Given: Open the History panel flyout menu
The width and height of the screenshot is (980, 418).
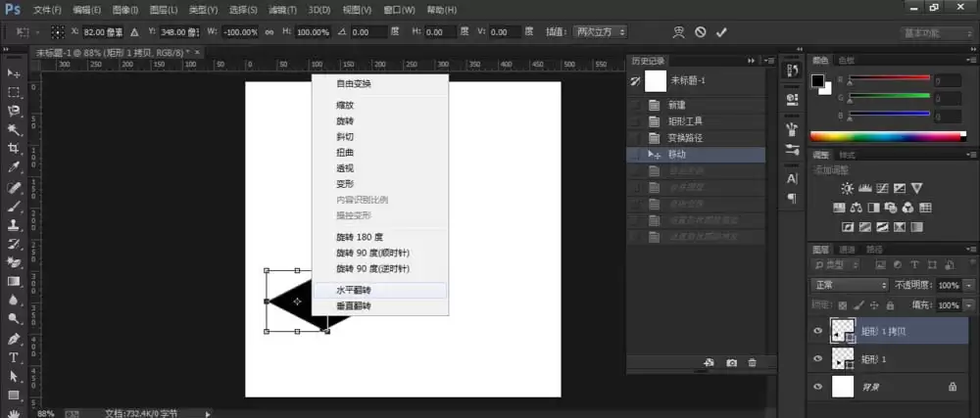Looking at the screenshot, I should coord(768,61).
